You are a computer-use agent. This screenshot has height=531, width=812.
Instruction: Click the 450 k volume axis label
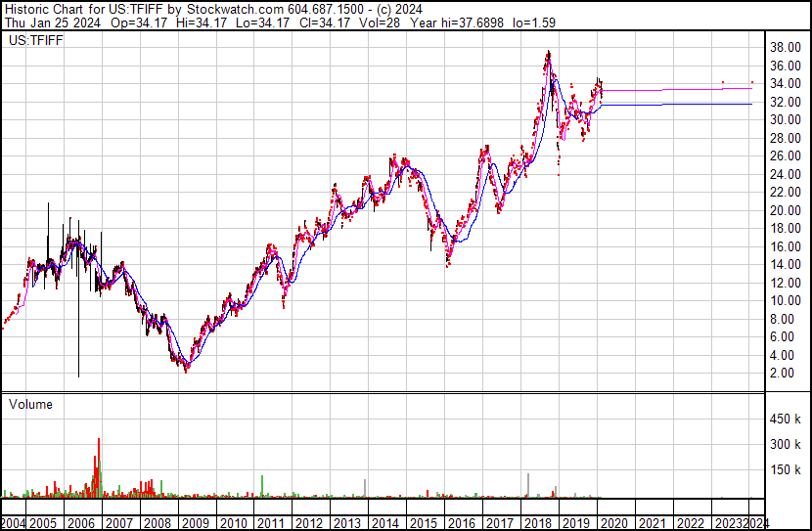click(783, 420)
